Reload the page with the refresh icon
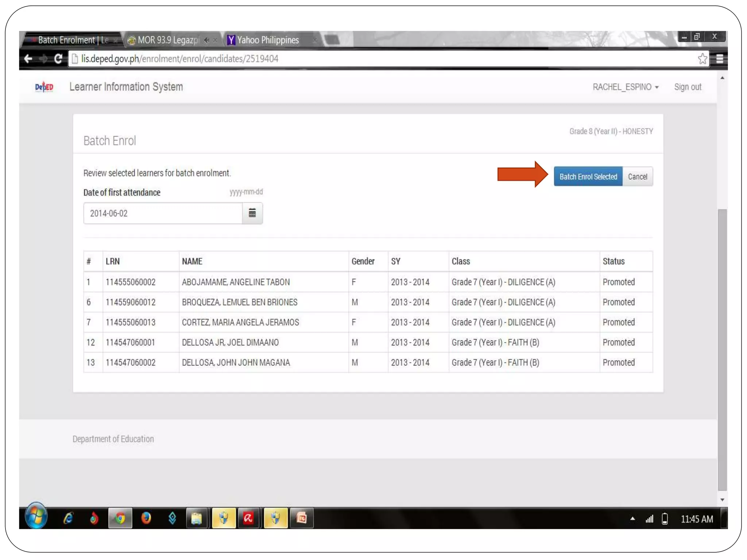Viewport: 747px width, 560px height. pos(58,59)
